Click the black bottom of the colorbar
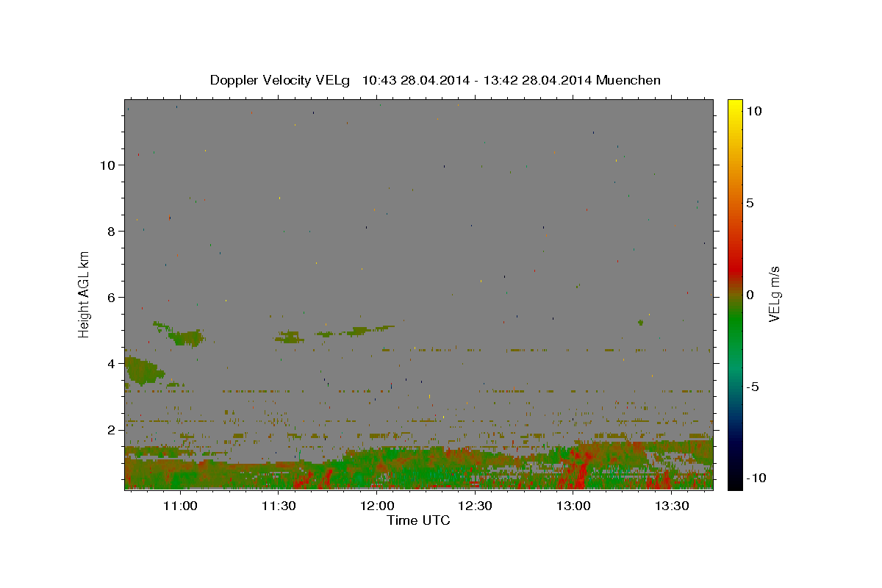The height and width of the screenshot is (588, 882). pyautogui.click(x=735, y=481)
